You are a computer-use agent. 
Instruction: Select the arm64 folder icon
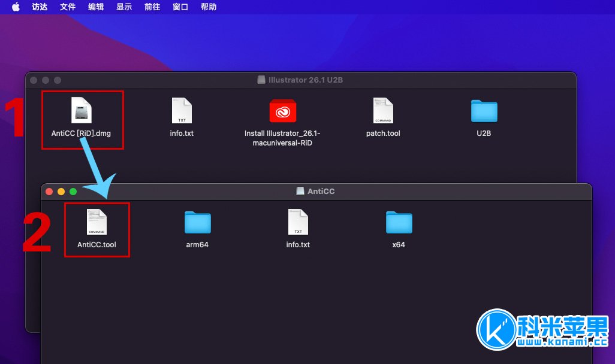click(x=197, y=222)
